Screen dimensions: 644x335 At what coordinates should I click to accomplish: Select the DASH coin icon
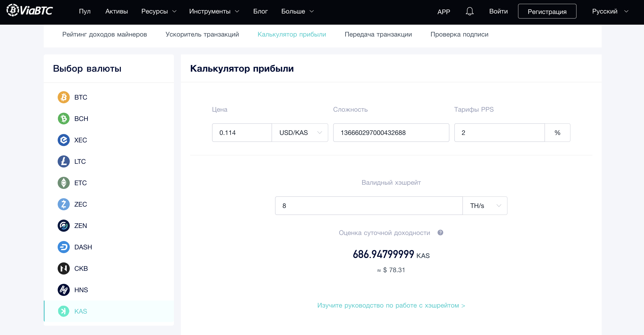63,247
